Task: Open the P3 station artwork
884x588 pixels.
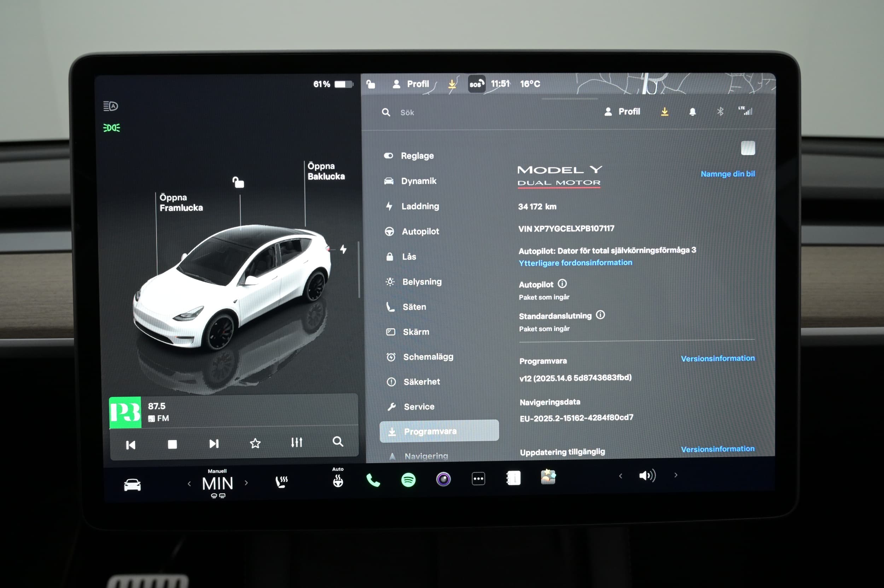Action: [125, 413]
